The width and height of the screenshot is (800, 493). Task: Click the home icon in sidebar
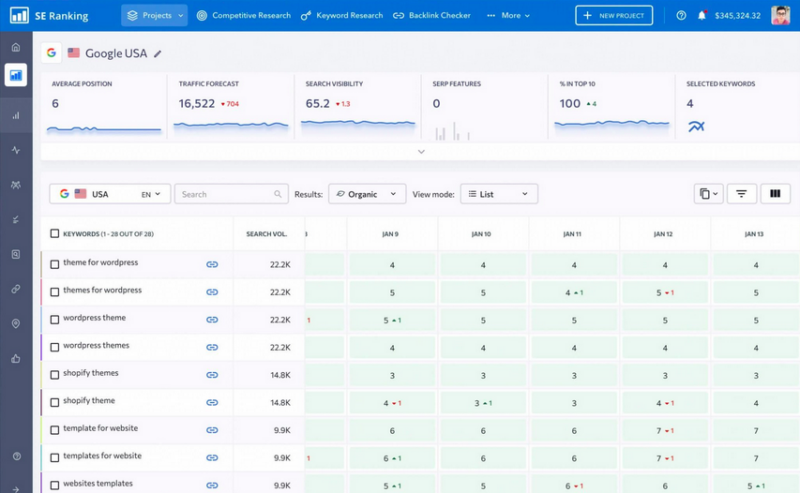point(16,47)
